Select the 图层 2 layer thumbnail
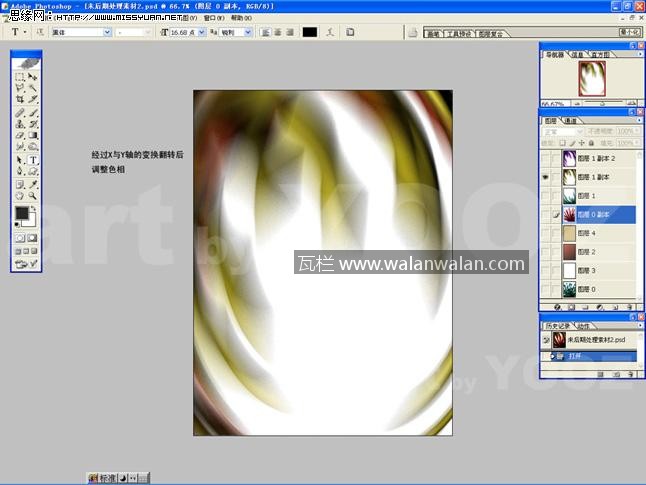Image resolution: width=646 pixels, height=485 pixels. coord(569,252)
